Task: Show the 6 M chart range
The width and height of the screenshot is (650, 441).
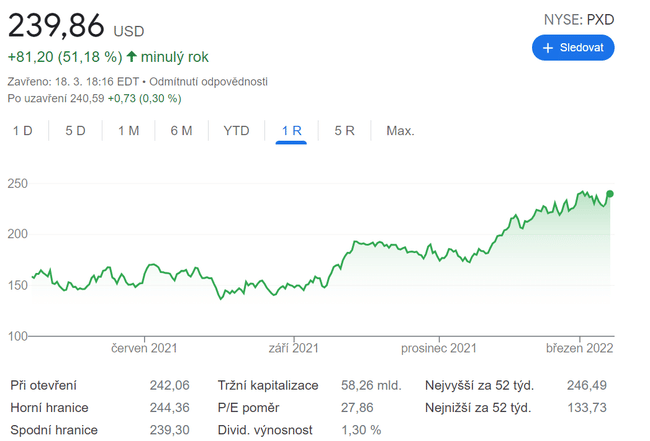Action: coord(181,131)
